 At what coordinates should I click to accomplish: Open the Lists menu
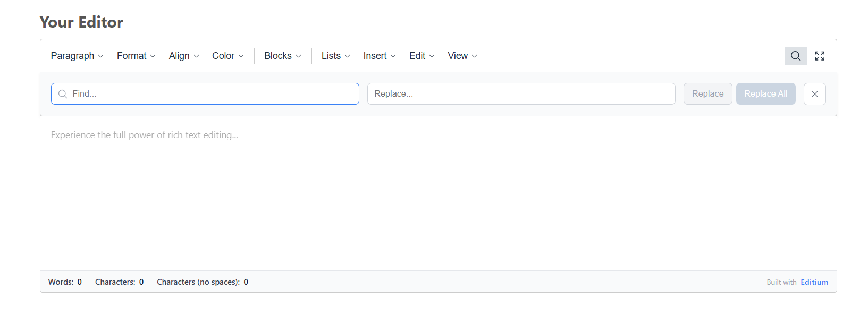point(335,56)
